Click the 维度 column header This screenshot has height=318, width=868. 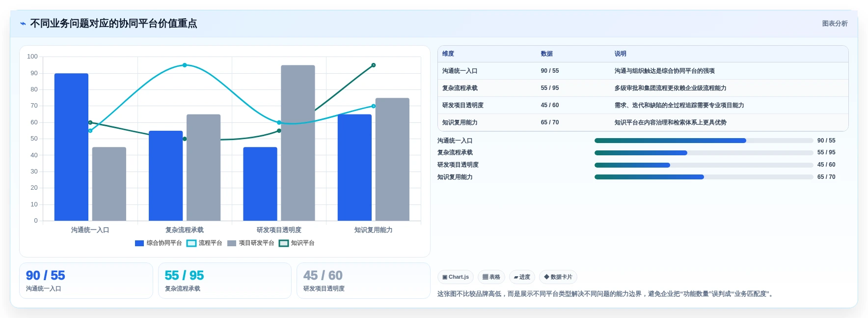(x=448, y=54)
